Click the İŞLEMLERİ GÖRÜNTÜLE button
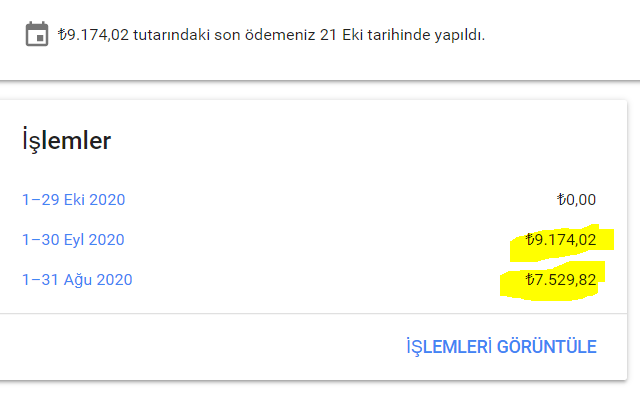 [501, 347]
